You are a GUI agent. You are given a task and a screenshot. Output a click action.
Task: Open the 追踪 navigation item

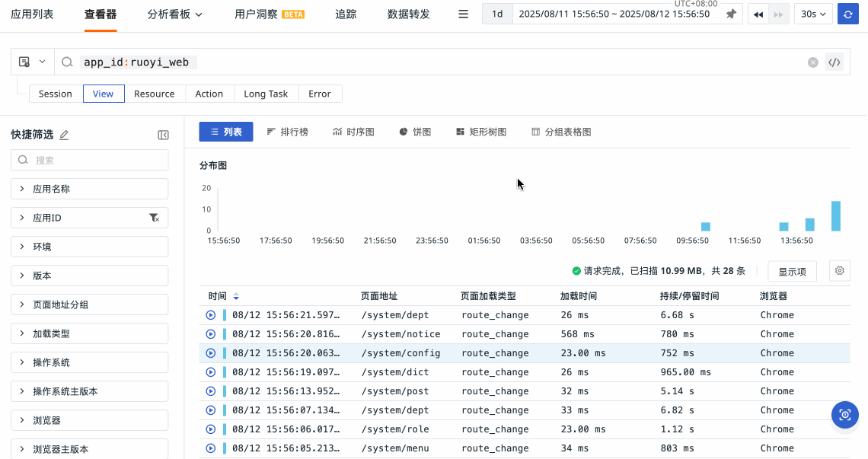pos(346,14)
